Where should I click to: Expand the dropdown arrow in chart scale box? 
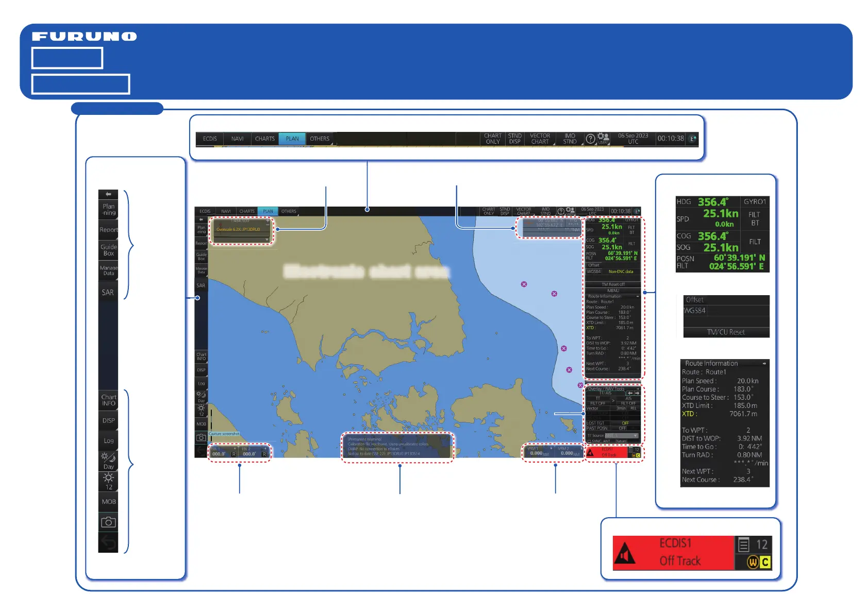point(266,239)
